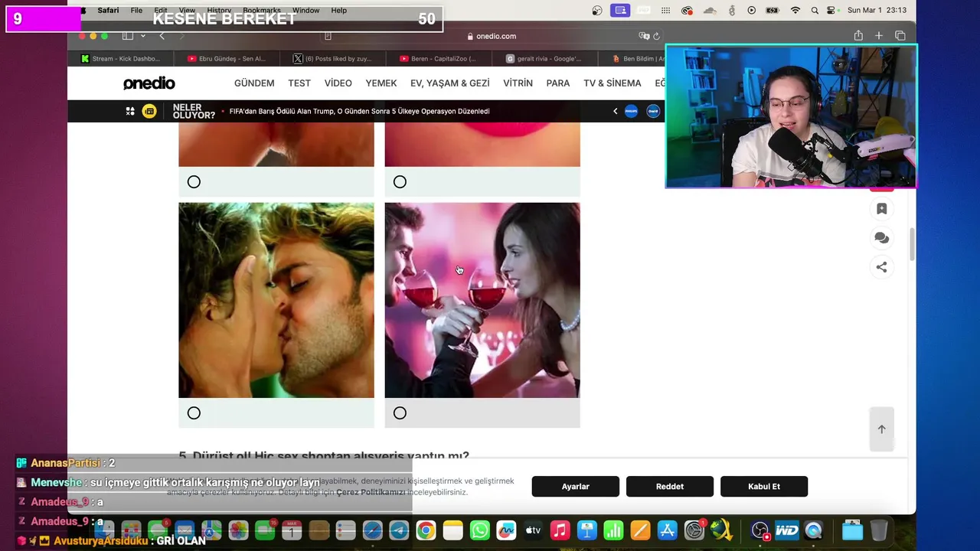This screenshot has width=980, height=551.
Task: Open the Çerez Politikamızı link
Action: [371, 492]
